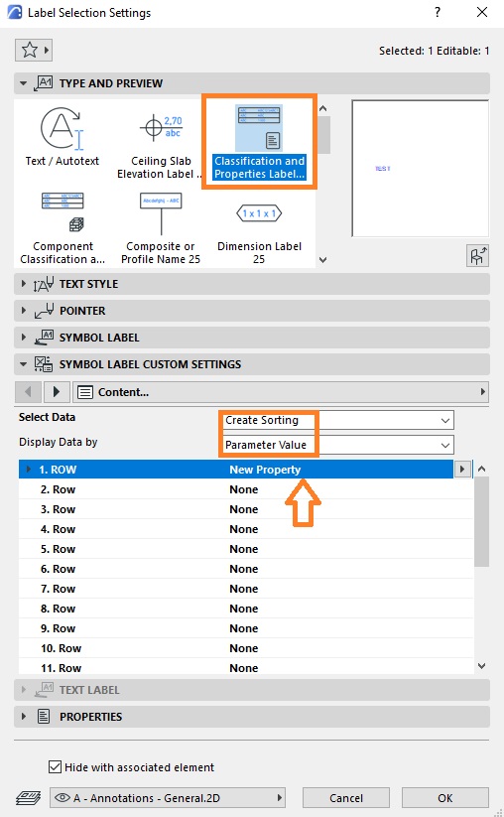This screenshot has width=504, height=817.
Task: Select the 10. Row entry
Action: tap(246, 648)
